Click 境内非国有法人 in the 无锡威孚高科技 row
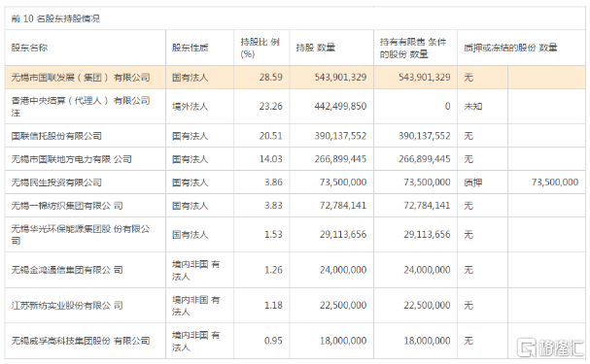590x364 pixels. pyautogui.click(x=196, y=341)
